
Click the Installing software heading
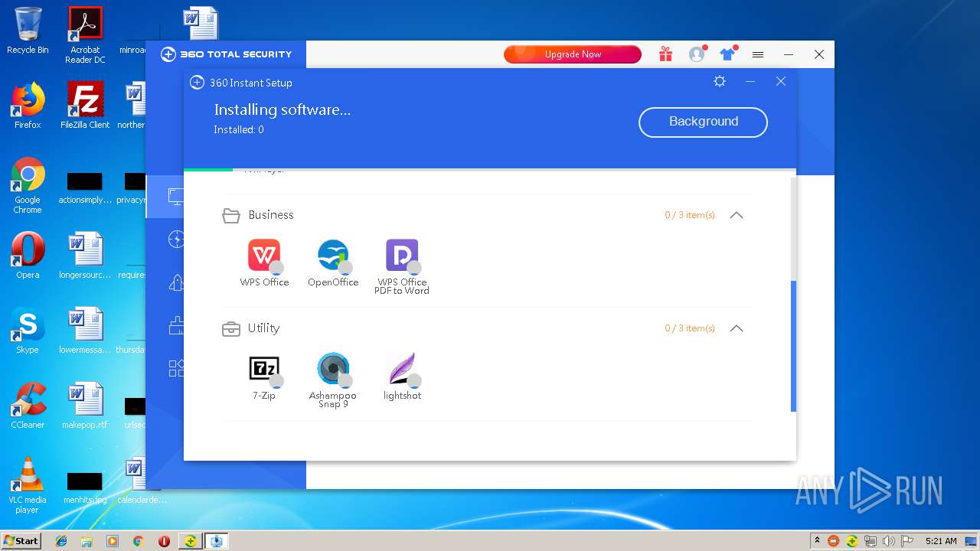[283, 109]
